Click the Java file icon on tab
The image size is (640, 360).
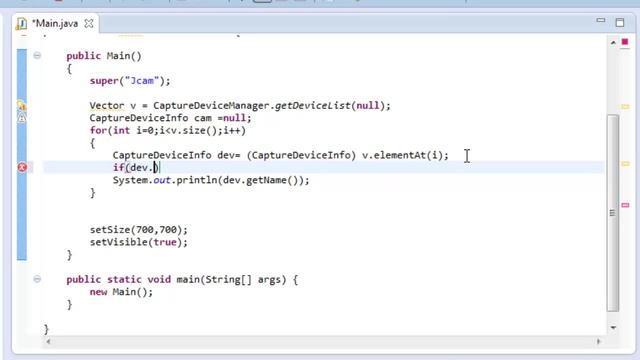click(21, 24)
